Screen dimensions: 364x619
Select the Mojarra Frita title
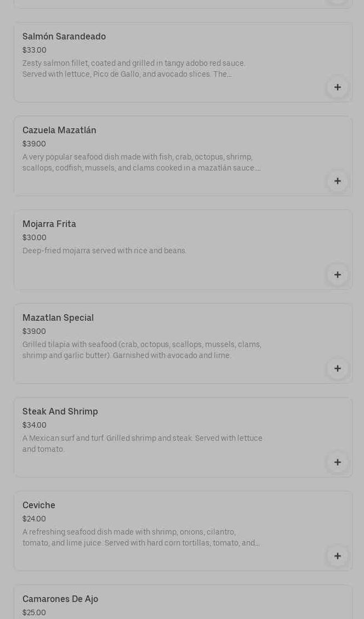pos(49,224)
